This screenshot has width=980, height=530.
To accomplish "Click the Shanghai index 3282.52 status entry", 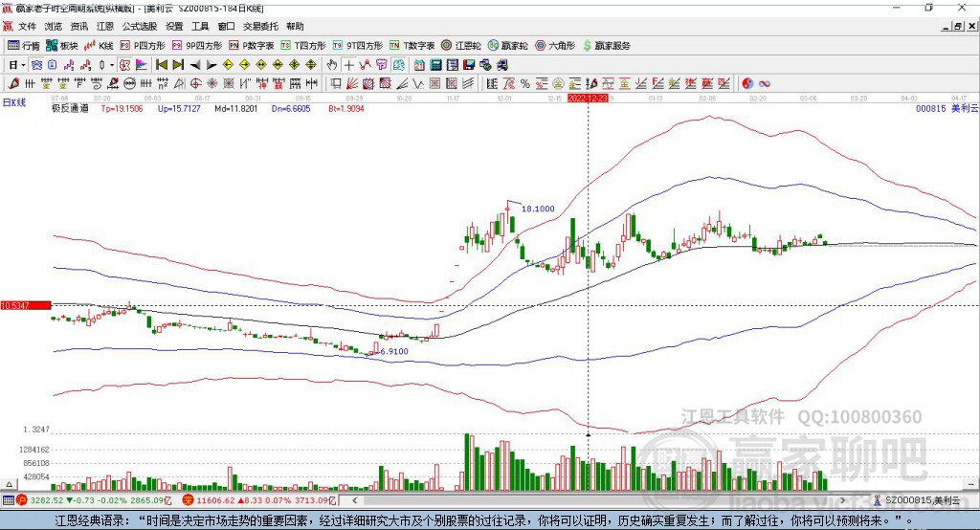I will 94,500.
